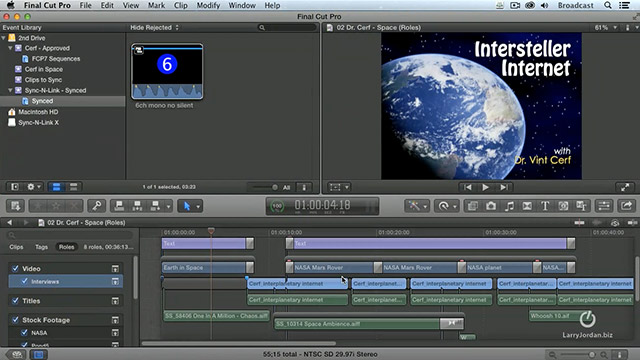The width and height of the screenshot is (640, 360).
Task: Open the magic wand enhancements icon
Action: pyautogui.click(x=414, y=206)
